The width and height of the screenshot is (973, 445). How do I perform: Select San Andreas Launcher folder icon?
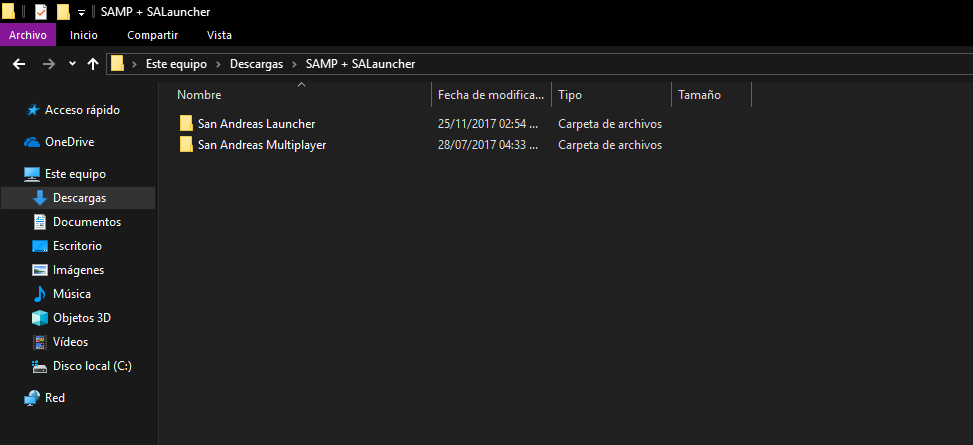[186, 124]
